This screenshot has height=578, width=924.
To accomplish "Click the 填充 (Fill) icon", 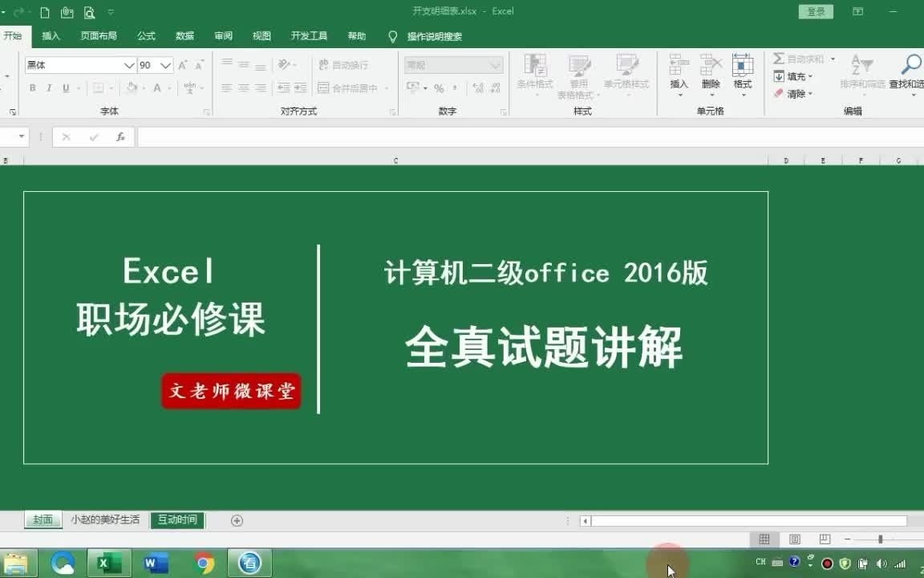I will pyautogui.click(x=779, y=76).
